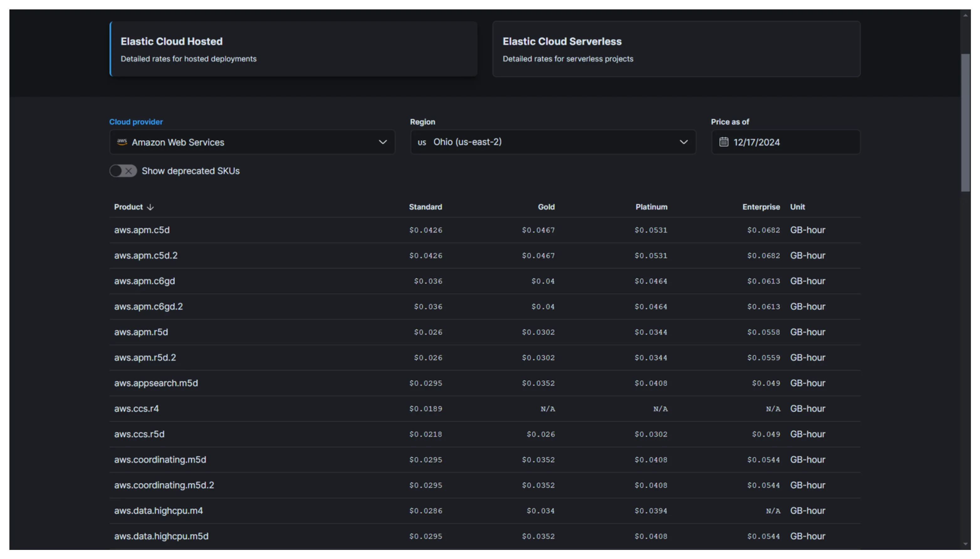Select the aws.apm.c5d product row
Viewport: 980px width, 559px height.
tap(142, 230)
